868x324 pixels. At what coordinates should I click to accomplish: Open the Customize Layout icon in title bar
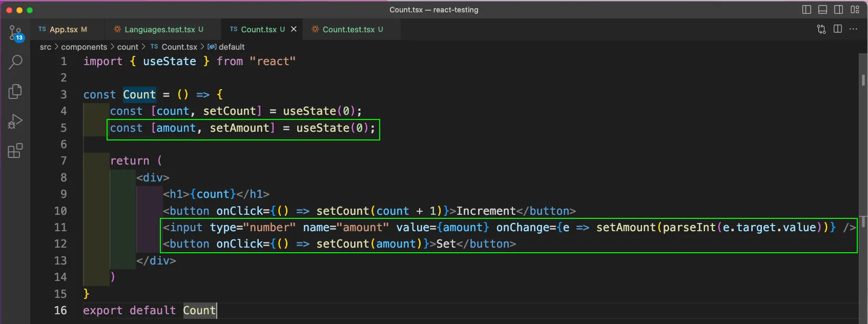click(x=855, y=10)
